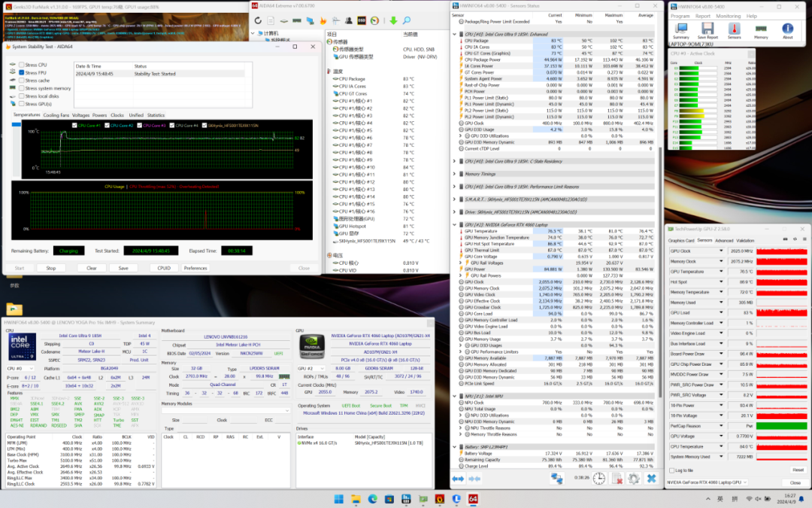Click the Sensors Status vertical scrollbar
Screen dimensions: 812x508
coord(660,272)
